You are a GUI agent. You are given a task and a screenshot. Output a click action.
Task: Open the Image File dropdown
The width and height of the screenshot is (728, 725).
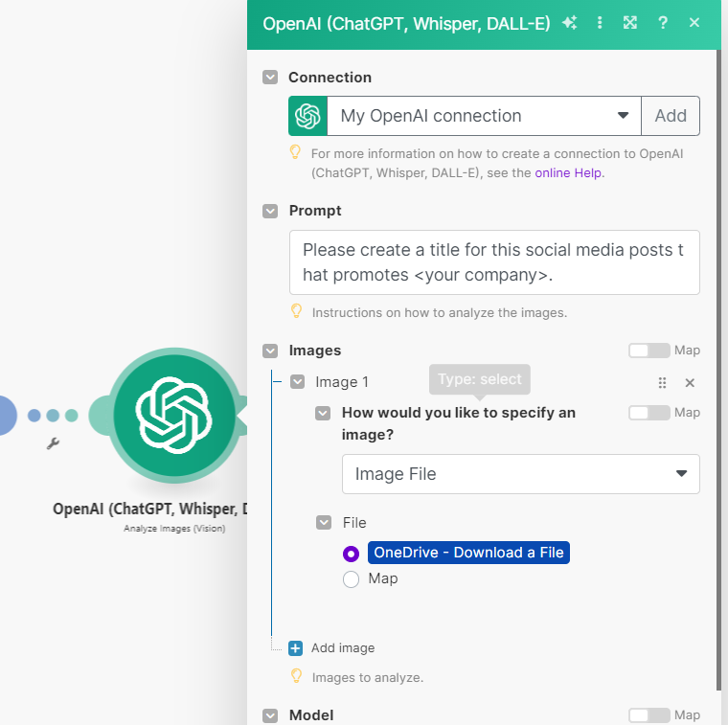pos(520,474)
